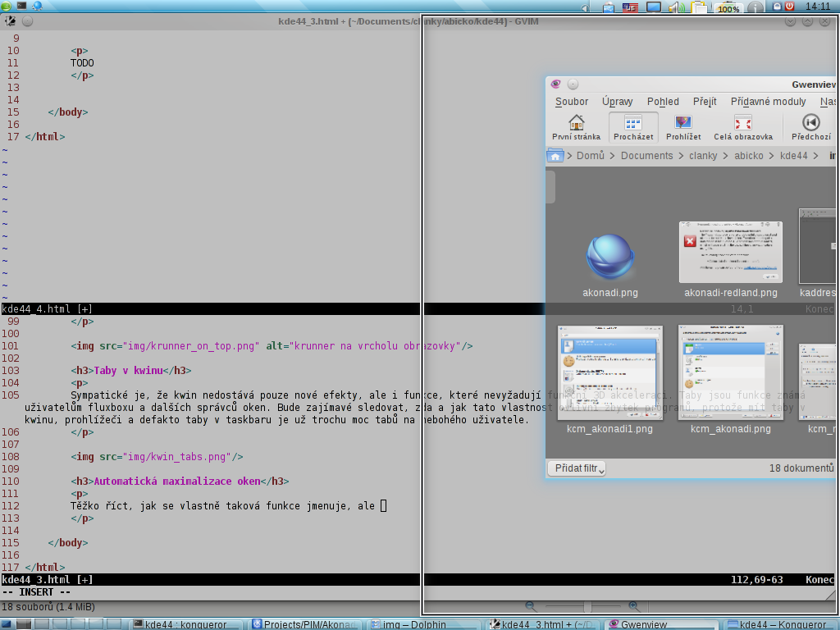Image resolution: width=840 pixels, height=630 pixels.
Task: Launch the blue globe browser icon in the top panel
Action: [x=38, y=6]
